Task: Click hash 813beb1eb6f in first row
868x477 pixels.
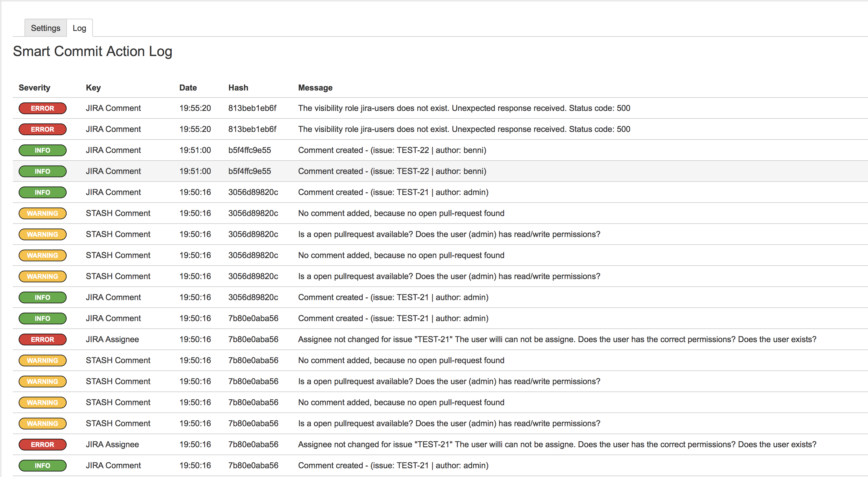Action: point(252,108)
